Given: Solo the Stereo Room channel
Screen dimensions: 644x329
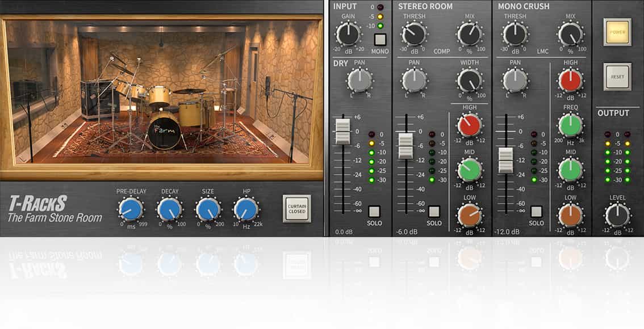Looking at the screenshot, I should tap(434, 212).
